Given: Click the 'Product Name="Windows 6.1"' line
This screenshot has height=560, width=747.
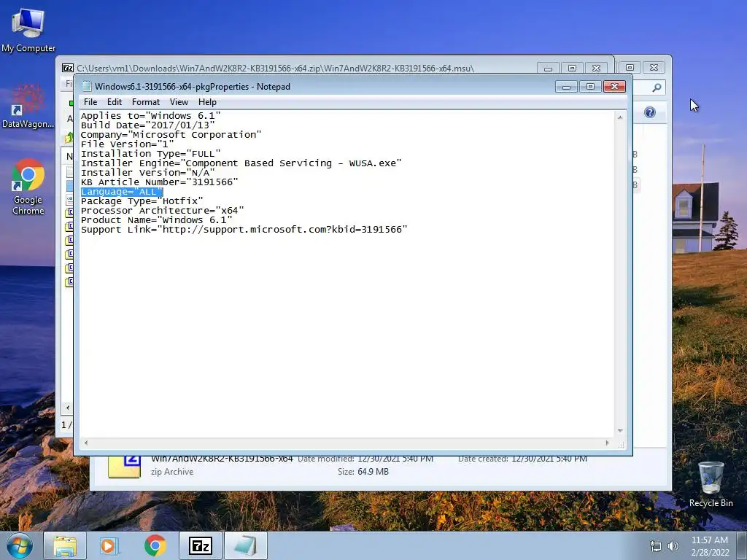Looking at the screenshot, I should pyautogui.click(x=156, y=220).
